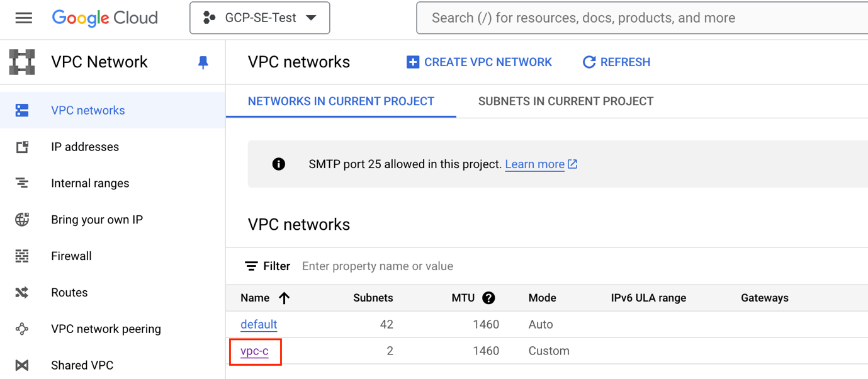The image size is (868, 379).
Task: Click the VPC Network product icon
Action: coord(22,62)
